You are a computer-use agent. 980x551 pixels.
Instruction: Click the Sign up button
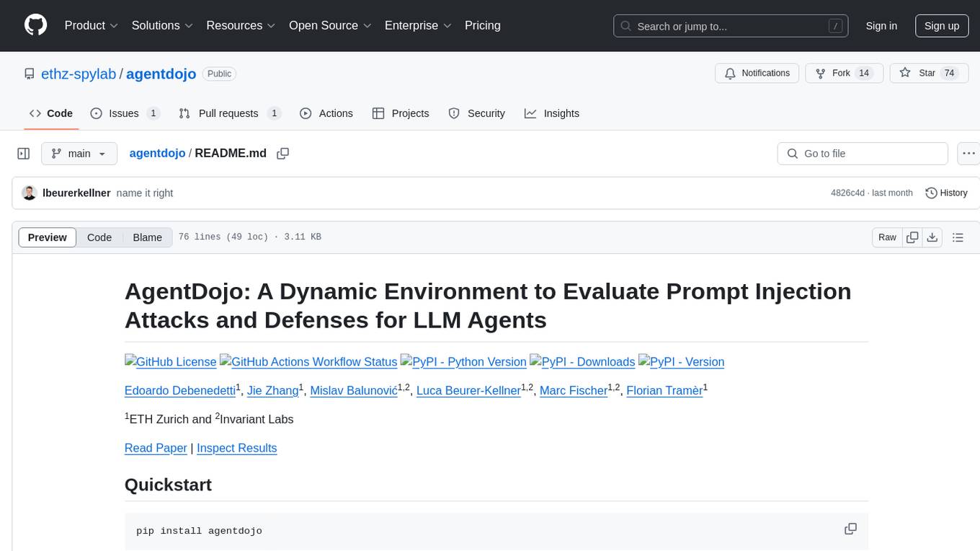coord(942,26)
